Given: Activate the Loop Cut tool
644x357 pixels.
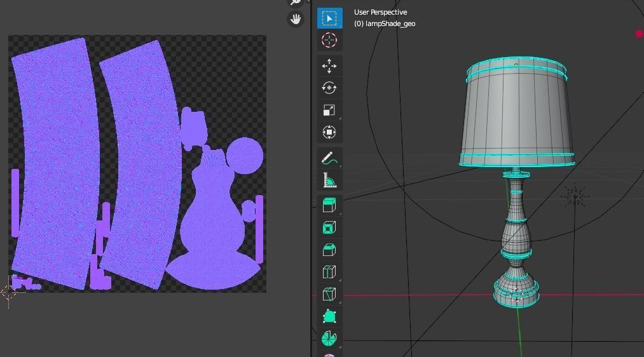Looking at the screenshot, I should tap(329, 272).
